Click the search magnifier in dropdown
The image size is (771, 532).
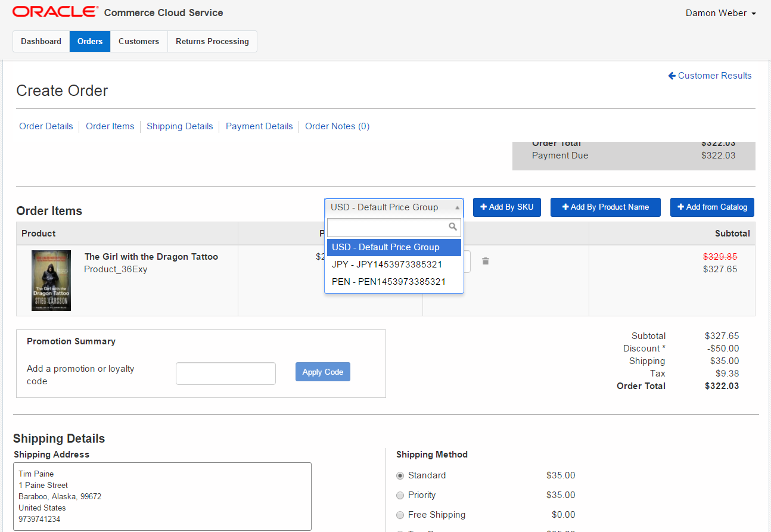[x=453, y=227]
